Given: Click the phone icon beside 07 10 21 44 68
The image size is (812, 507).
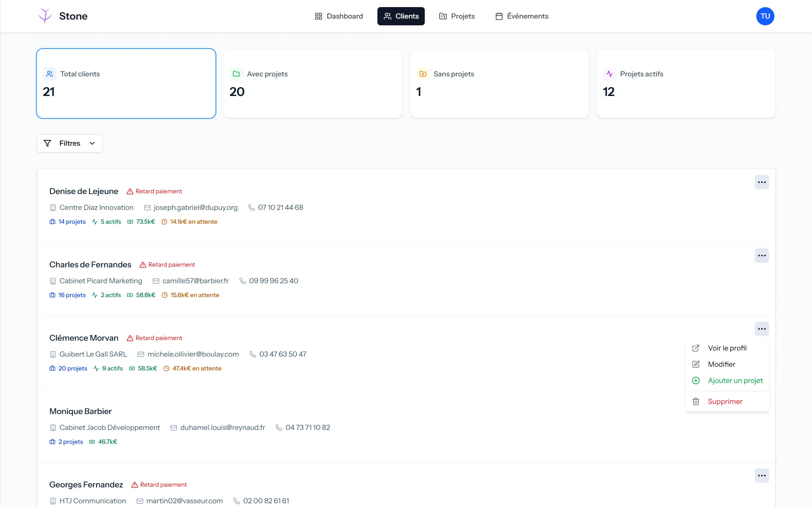Looking at the screenshot, I should pyautogui.click(x=251, y=207).
